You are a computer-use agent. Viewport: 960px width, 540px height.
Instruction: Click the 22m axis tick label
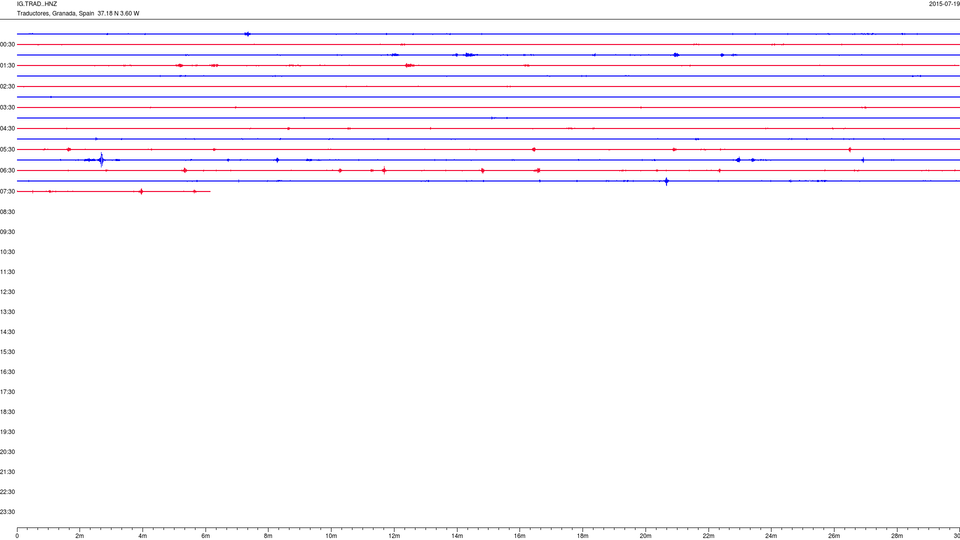[708, 536]
